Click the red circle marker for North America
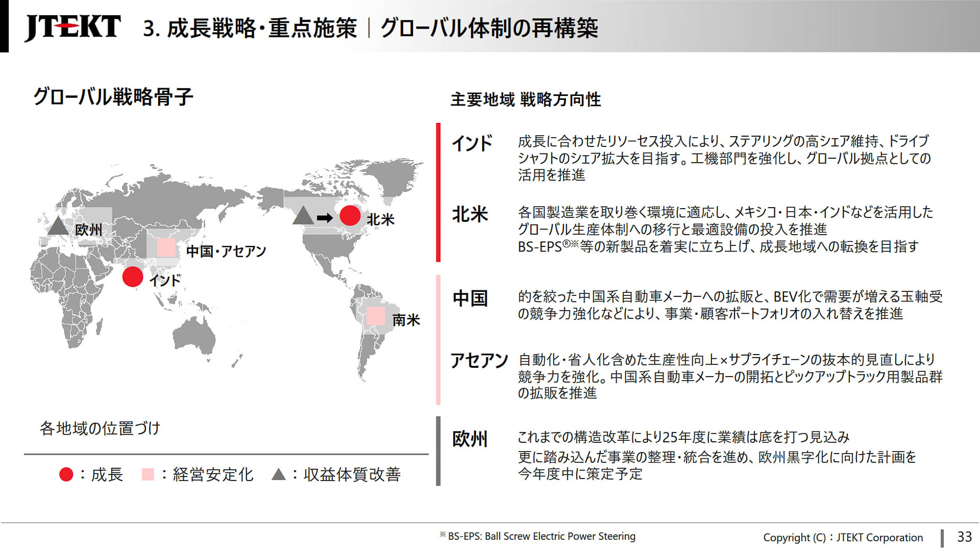 pos(350,216)
